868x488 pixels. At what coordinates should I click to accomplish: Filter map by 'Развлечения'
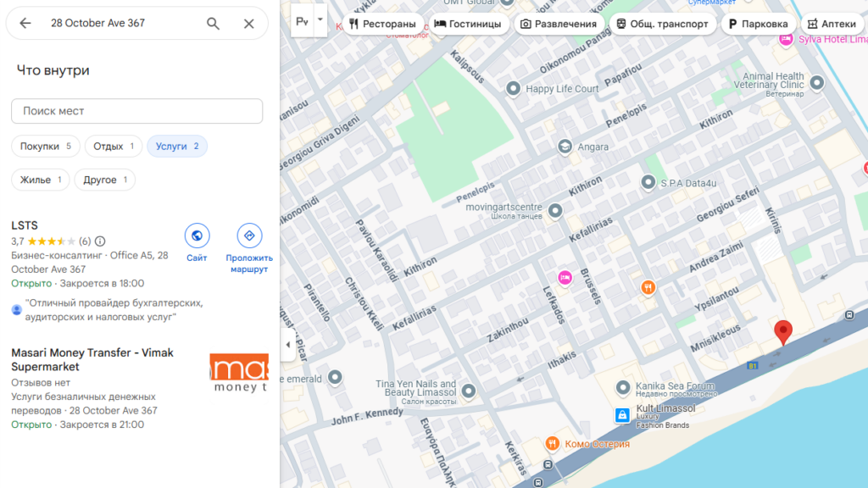pyautogui.click(x=559, y=24)
